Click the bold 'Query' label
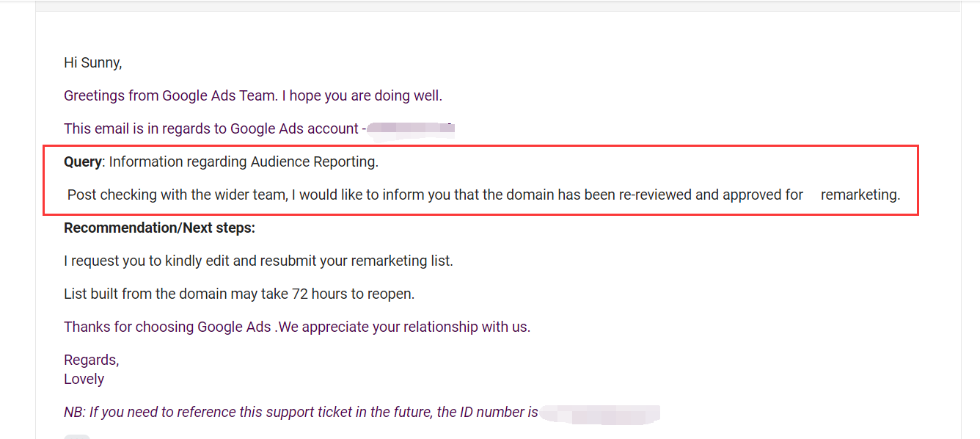The width and height of the screenshot is (980, 439). pos(83,162)
